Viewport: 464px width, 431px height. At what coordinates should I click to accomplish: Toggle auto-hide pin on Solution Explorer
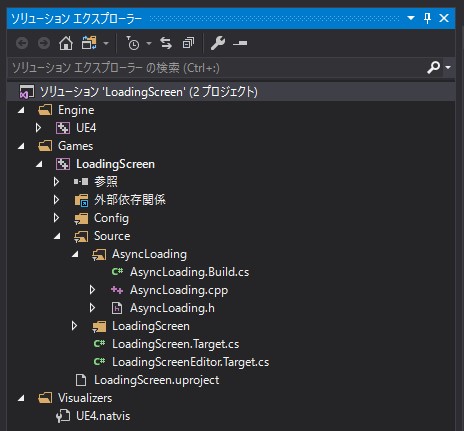pos(427,18)
